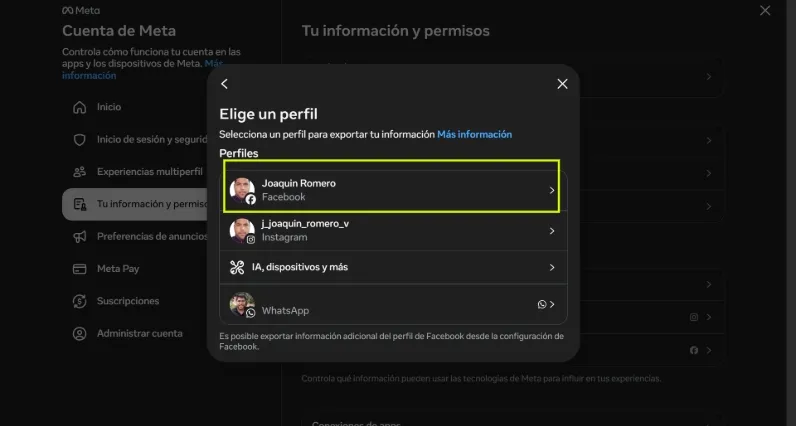The height and width of the screenshot is (426, 796).
Task: Click the Tu información y permisos icon
Action: click(x=79, y=204)
